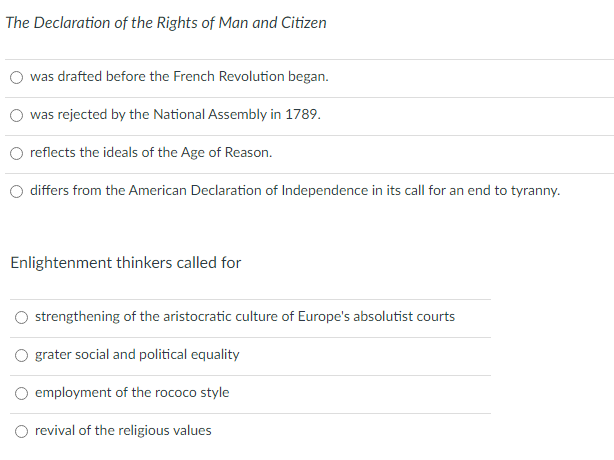This screenshot has width=614, height=460.
Task: Select radio 'revival of the religious values'
Action: point(22,431)
